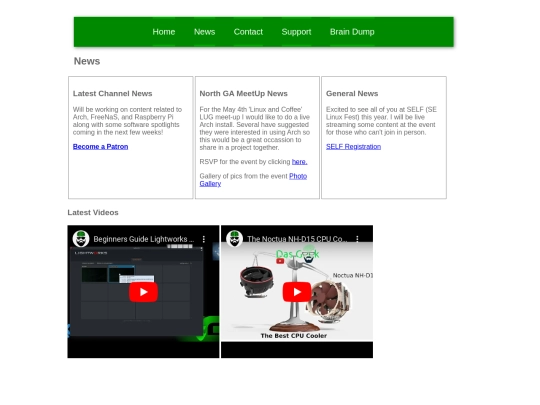Play the Noctua NH-D15 CPU Cooler video
The image size is (540, 405).
(x=297, y=292)
